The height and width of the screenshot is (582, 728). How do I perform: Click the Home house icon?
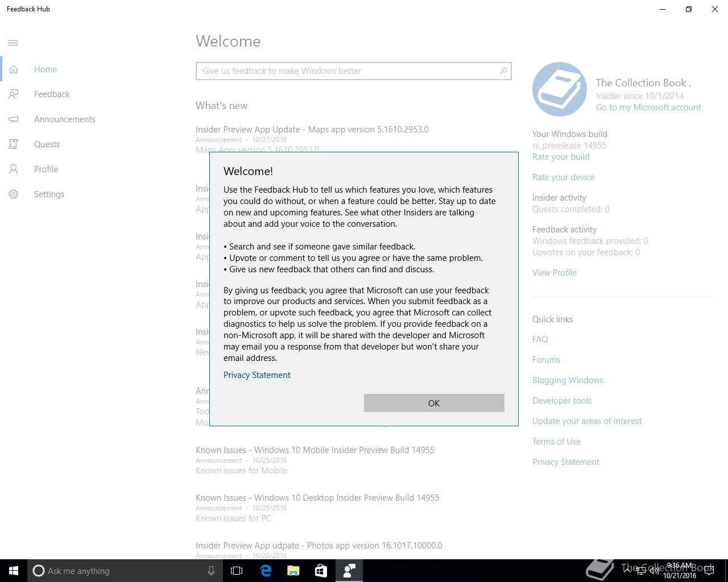14,69
